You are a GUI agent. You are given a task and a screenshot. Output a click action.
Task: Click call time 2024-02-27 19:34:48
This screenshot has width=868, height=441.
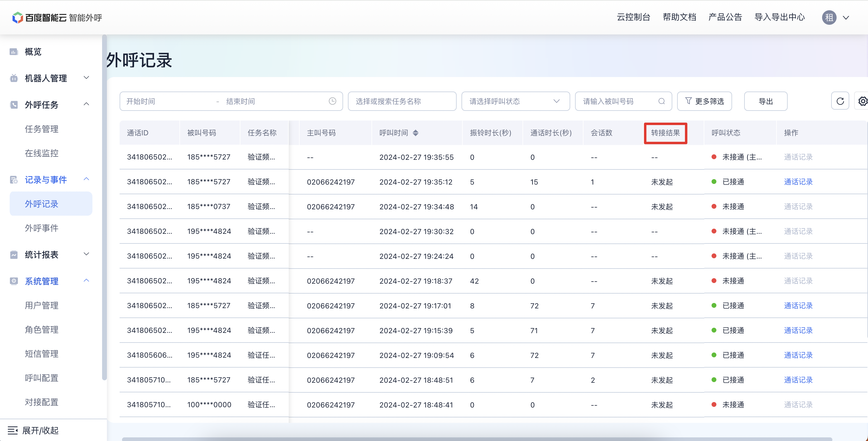tap(416, 207)
